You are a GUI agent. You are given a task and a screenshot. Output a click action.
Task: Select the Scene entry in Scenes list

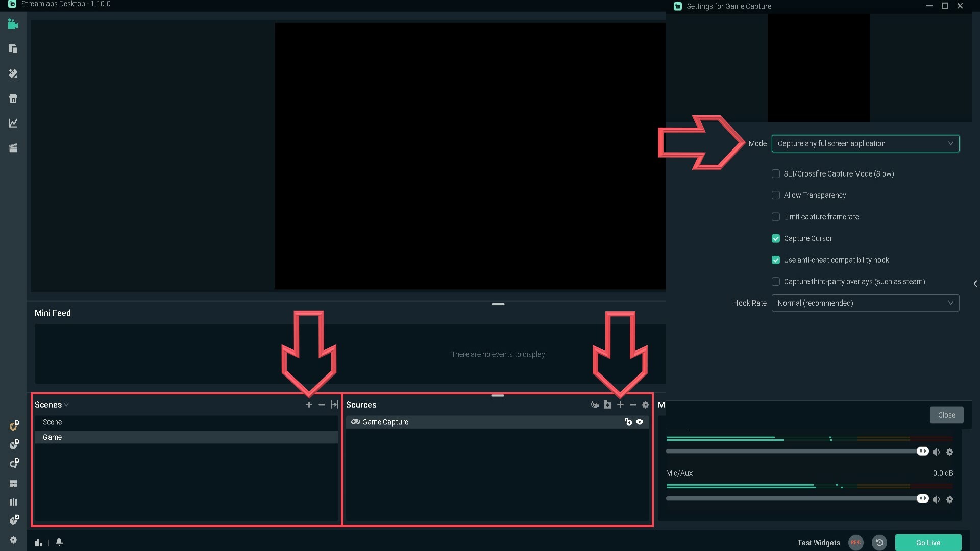[186, 422]
